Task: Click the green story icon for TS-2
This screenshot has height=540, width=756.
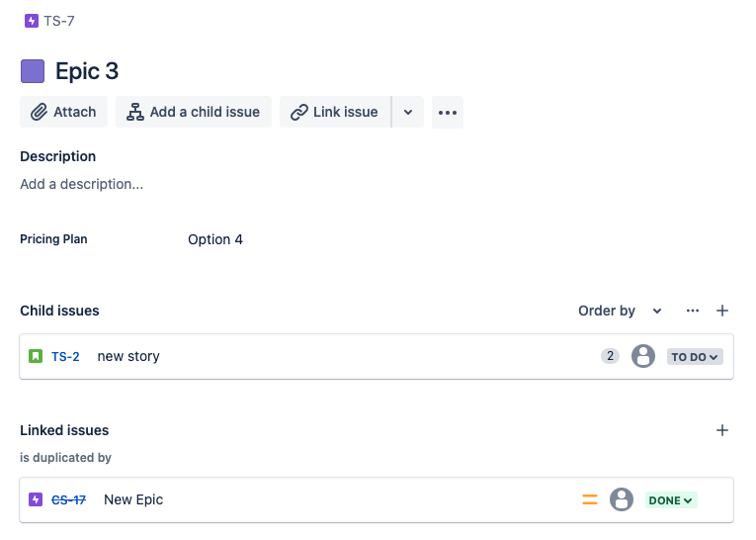Action: pos(36,357)
